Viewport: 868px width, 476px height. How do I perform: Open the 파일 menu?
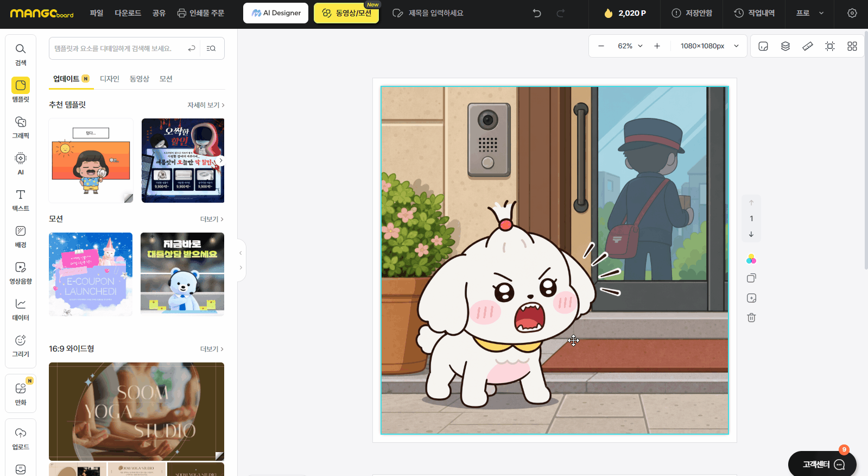(97, 13)
